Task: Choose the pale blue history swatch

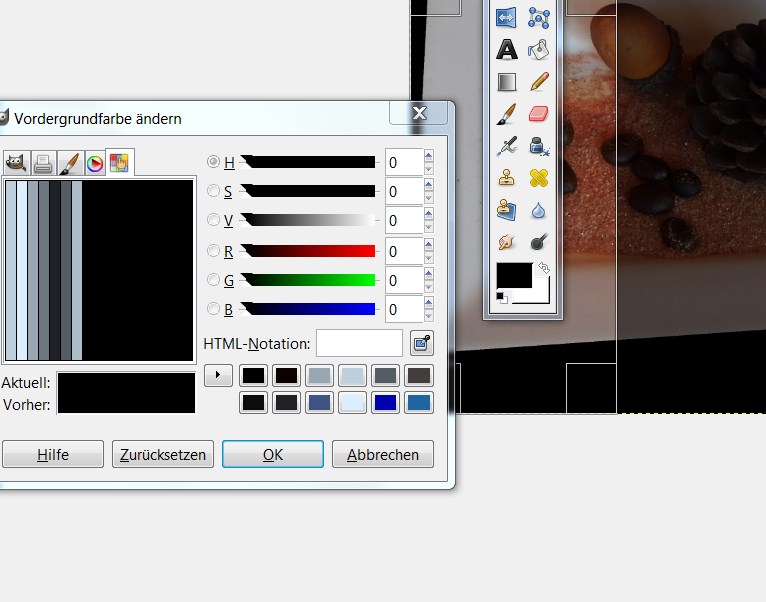Action: tap(352, 403)
